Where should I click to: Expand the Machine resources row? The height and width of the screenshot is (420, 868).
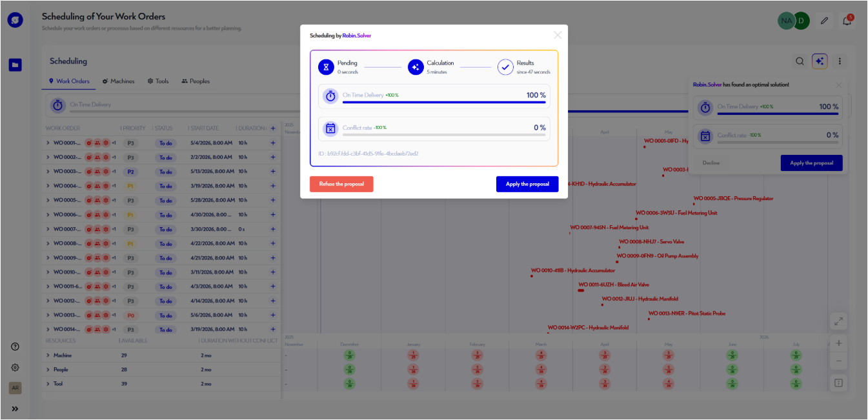click(x=48, y=355)
